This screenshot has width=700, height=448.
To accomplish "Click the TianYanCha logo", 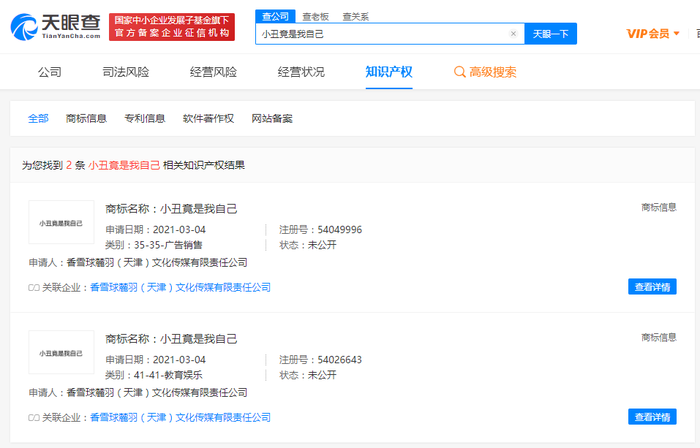I will pos(55,27).
